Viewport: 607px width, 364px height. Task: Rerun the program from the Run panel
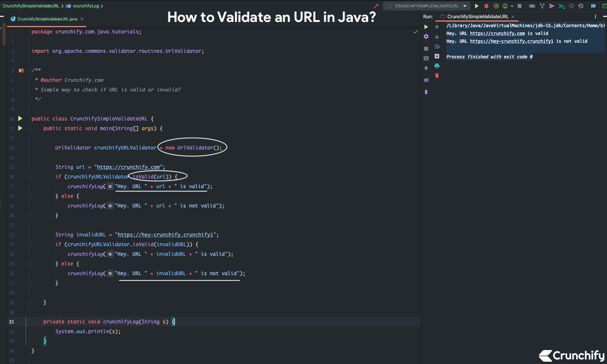427,27
